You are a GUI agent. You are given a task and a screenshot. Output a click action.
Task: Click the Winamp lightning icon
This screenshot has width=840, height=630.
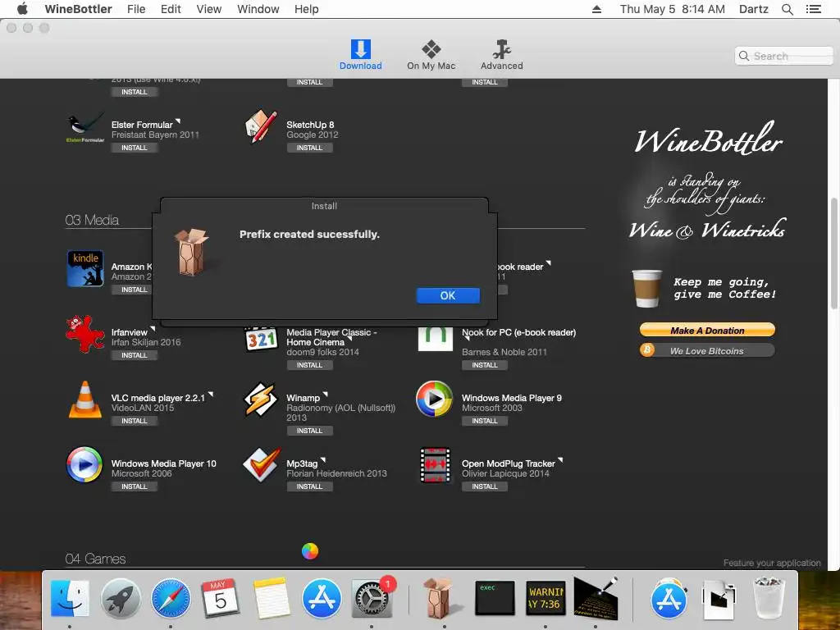pos(260,399)
